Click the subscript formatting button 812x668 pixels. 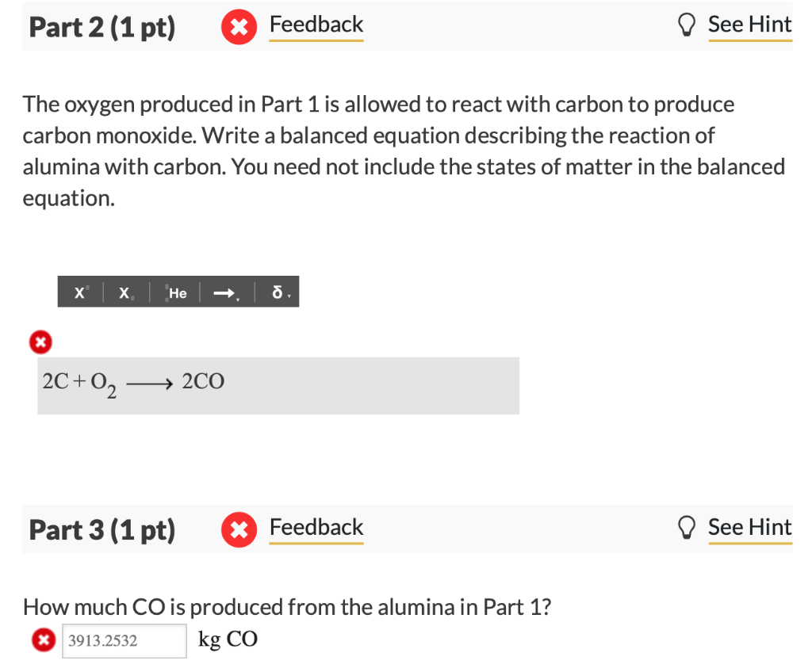[125, 292]
